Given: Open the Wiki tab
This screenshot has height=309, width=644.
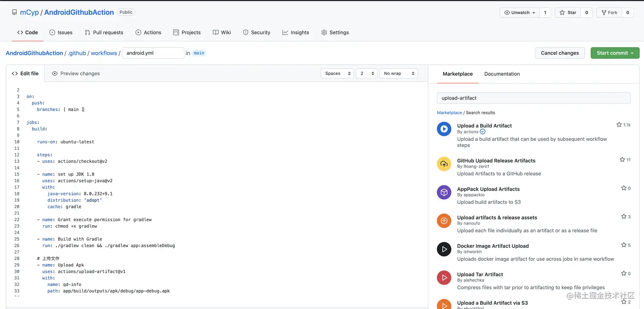Looking at the screenshot, I should point(222,32).
